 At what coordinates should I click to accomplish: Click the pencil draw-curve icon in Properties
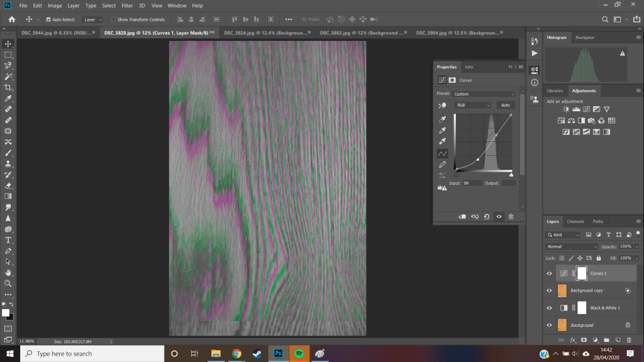click(x=442, y=165)
